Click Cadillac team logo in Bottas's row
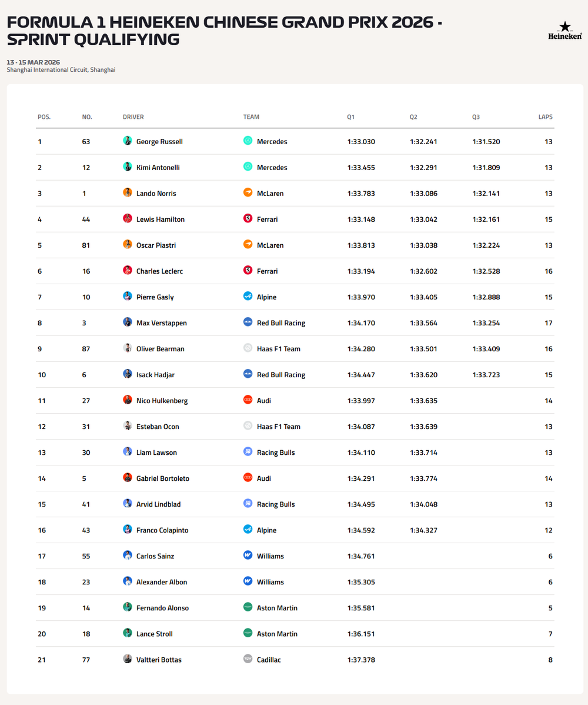This screenshot has height=705, width=588. 248,659
